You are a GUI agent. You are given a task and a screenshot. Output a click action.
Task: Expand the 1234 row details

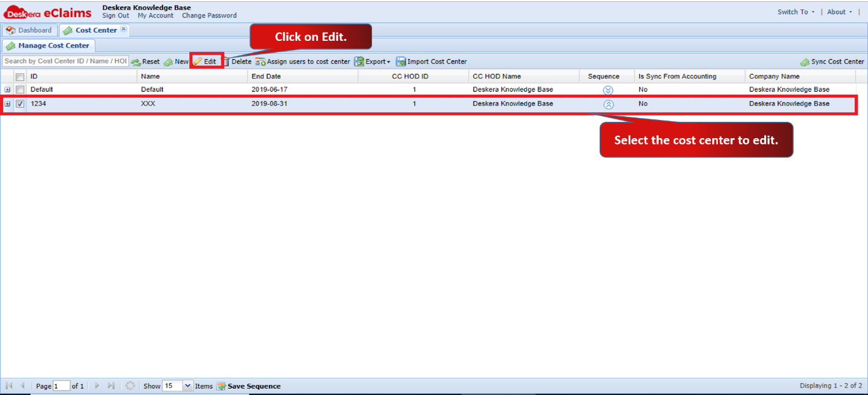click(8, 104)
